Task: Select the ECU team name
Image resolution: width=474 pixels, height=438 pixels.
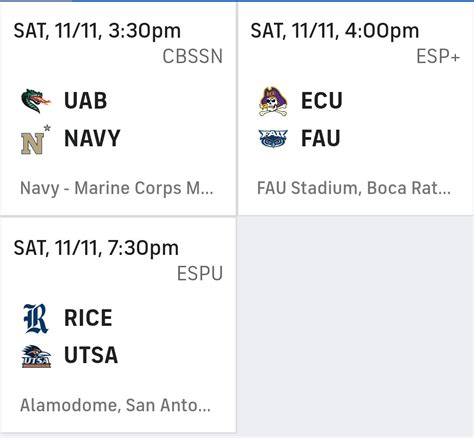Action: (x=322, y=101)
